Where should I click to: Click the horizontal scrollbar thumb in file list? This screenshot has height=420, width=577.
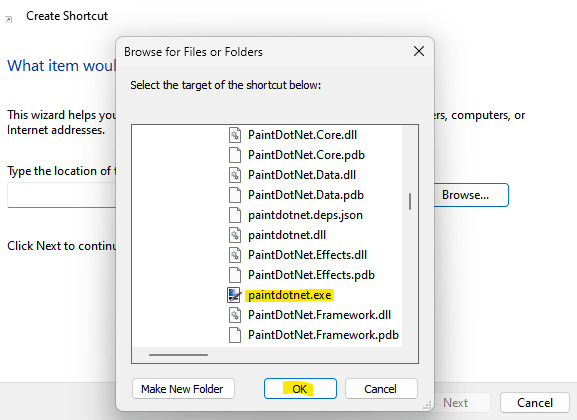[x=178, y=355]
